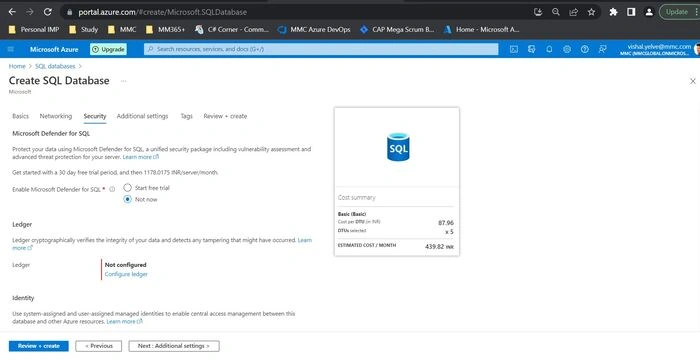Click the zoom magnifier icon in the address bar

tap(556, 12)
